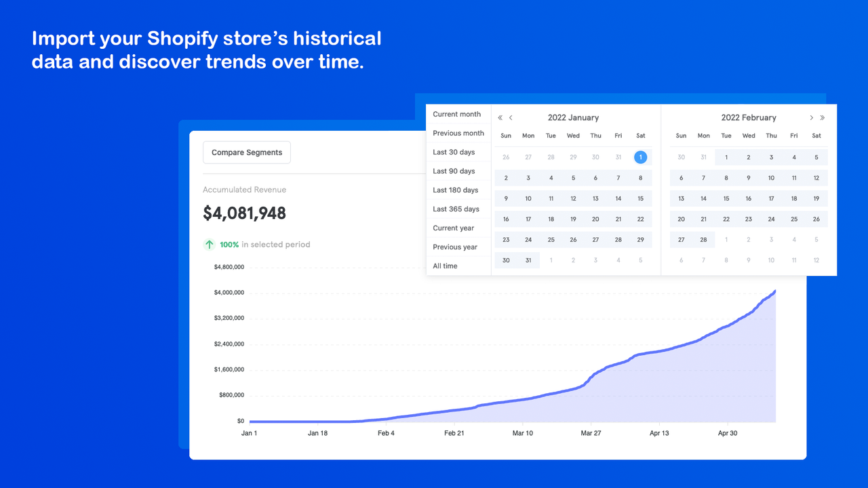Viewport: 868px width, 488px height.
Task: Select the Previous month preset
Action: 458,133
